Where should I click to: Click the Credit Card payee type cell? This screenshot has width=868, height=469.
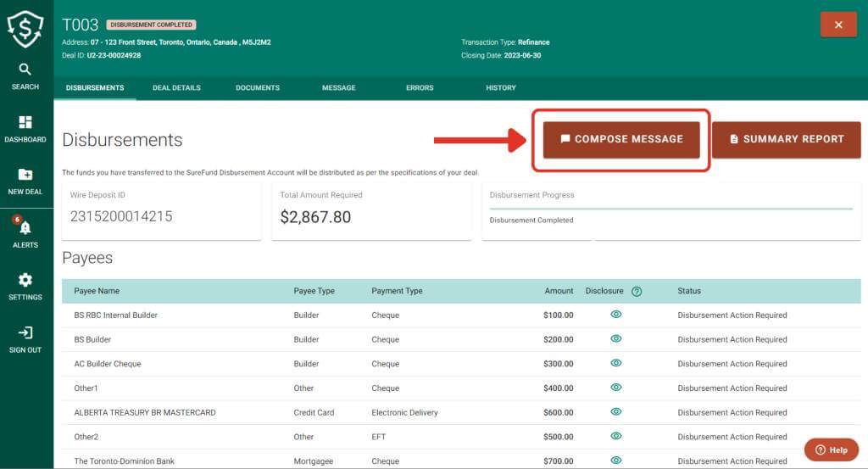[x=314, y=412]
